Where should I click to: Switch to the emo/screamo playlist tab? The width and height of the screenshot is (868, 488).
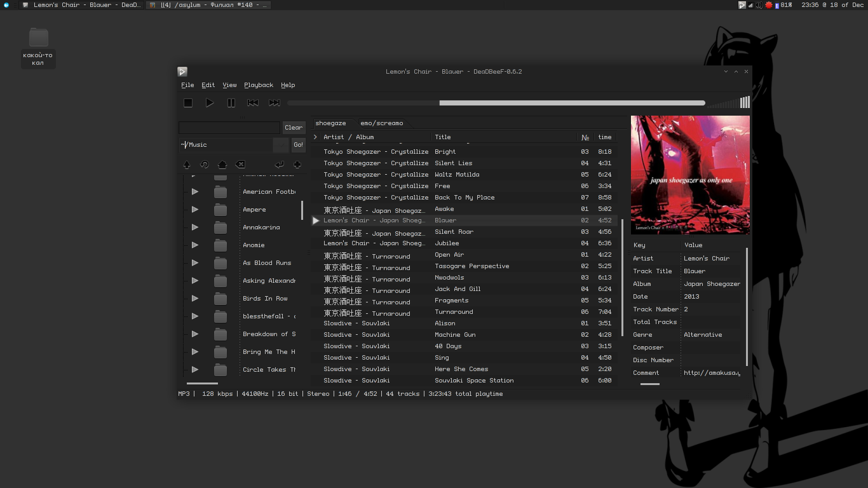(x=382, y=123)
